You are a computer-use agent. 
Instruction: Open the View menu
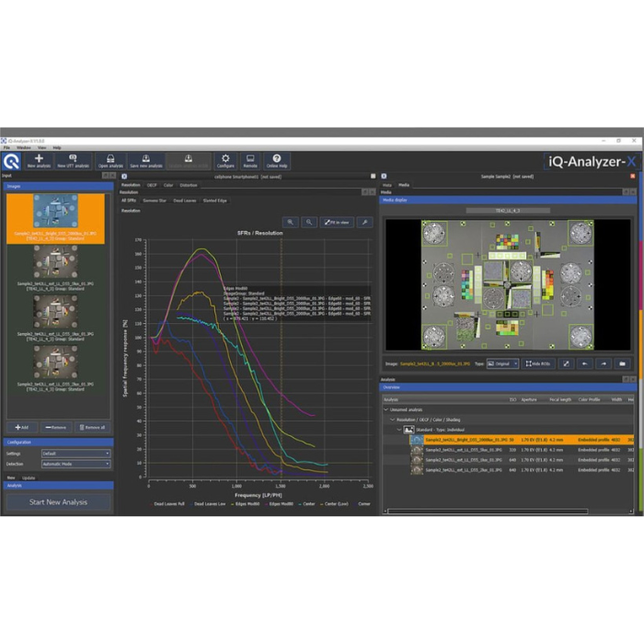[42, 148]
